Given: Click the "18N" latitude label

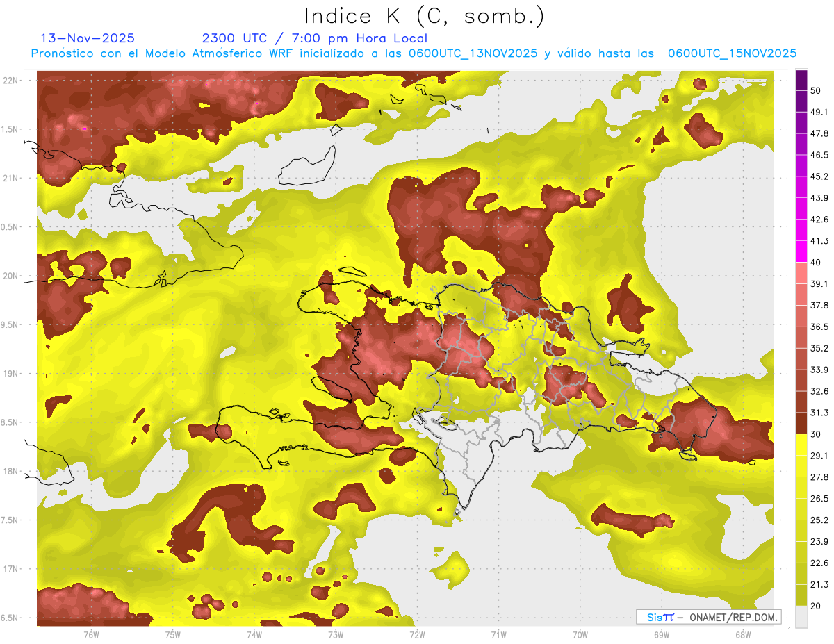Looking at the screenshot, I should click(x=11, y=472).
